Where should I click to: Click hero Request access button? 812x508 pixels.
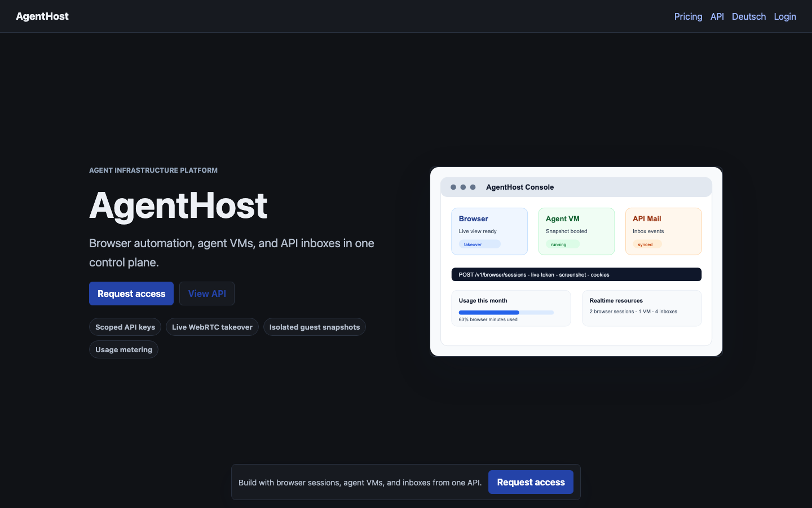pyautogui.click(x=131, y=294)
